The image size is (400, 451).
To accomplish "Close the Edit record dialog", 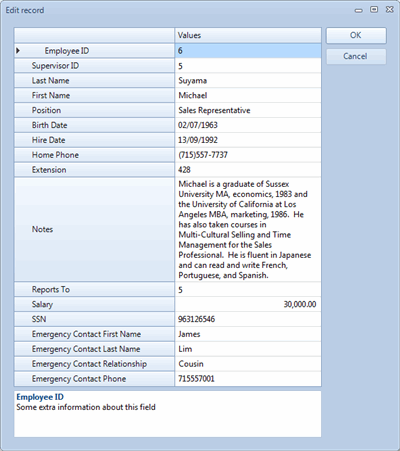I will (390, 10).
